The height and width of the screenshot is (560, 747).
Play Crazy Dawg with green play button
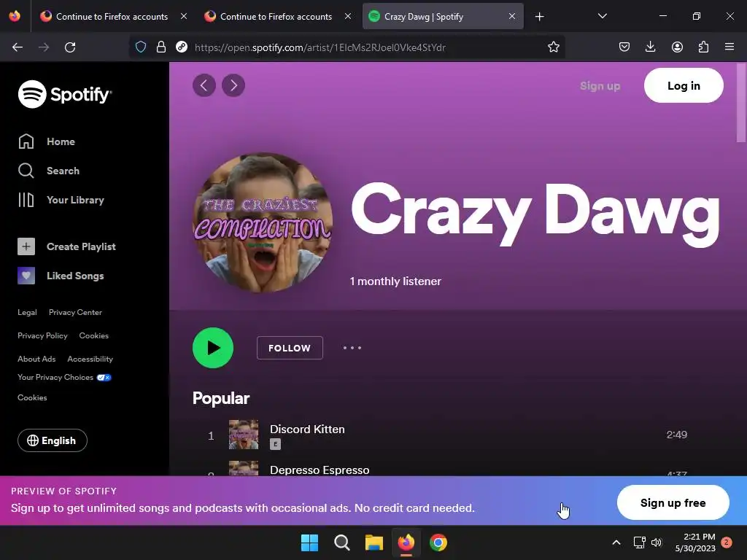pyautogui.click(x=213, y=348)
